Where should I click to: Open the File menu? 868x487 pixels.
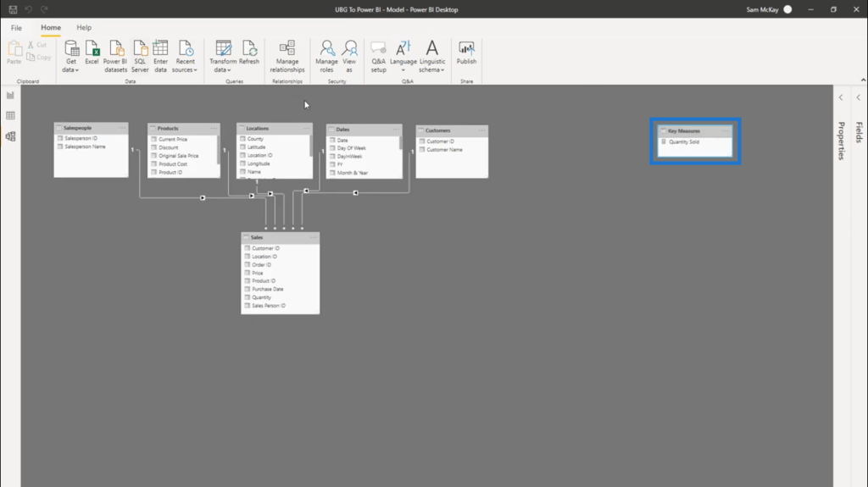click(16, 28)
